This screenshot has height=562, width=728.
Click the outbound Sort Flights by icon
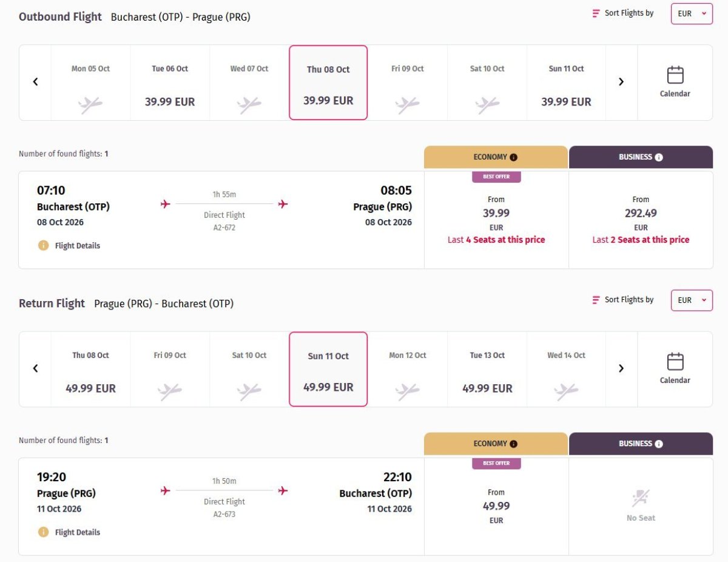[x=596, y=13]
